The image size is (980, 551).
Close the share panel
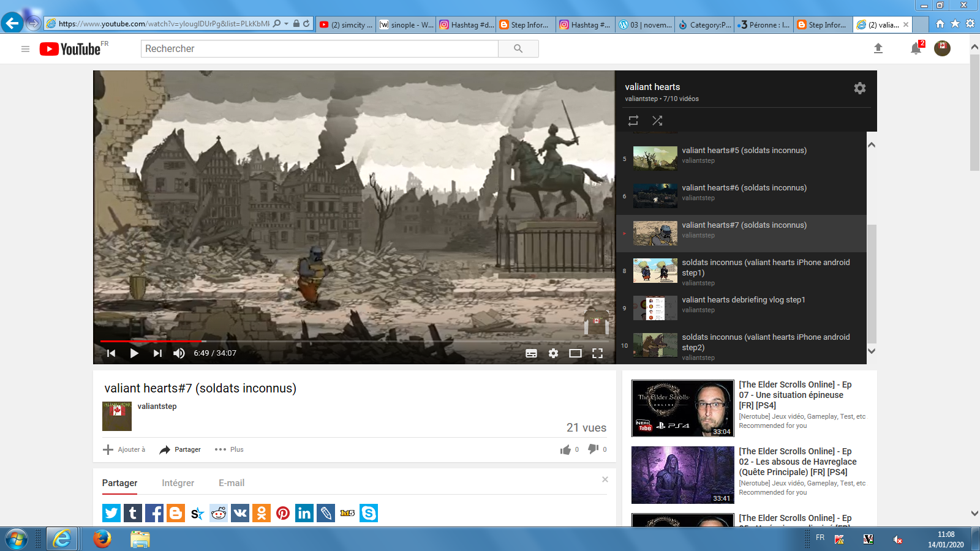click(x=605, y=479)
